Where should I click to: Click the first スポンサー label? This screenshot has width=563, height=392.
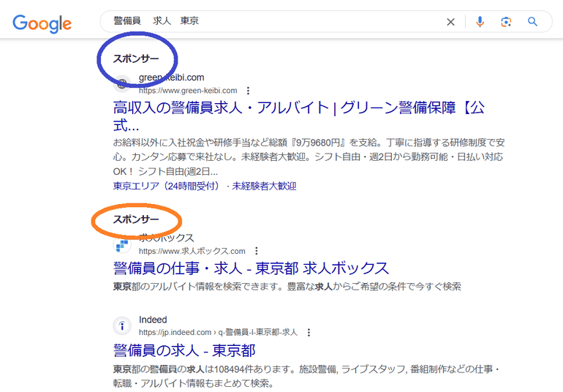click(x=136, y=59)
